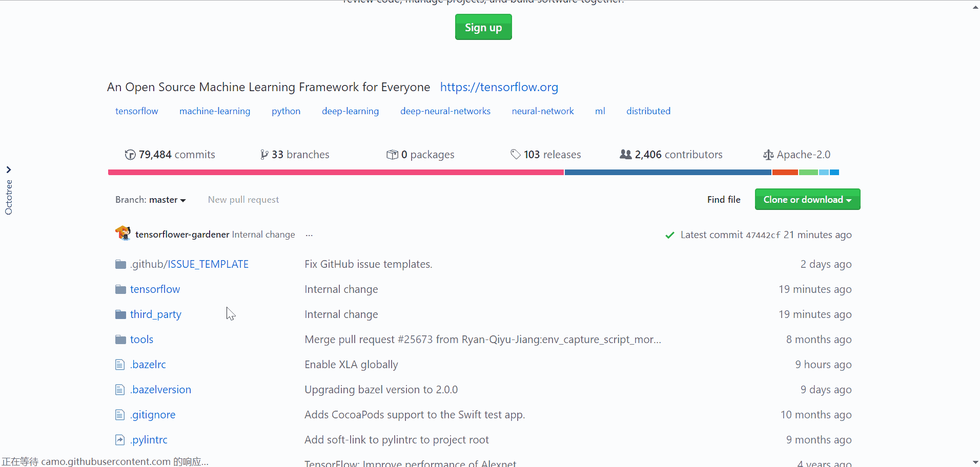Click the orange-red language bar segment
The image size is (980, 467).
click(785, 173)
